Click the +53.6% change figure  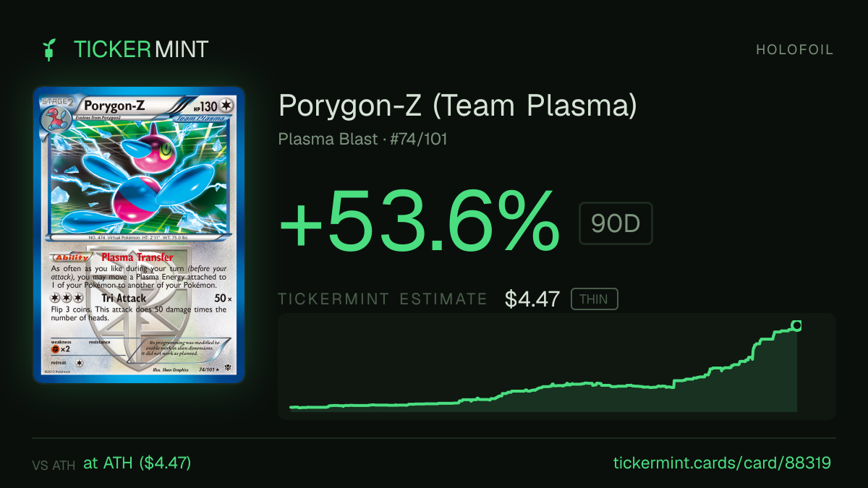420,221
